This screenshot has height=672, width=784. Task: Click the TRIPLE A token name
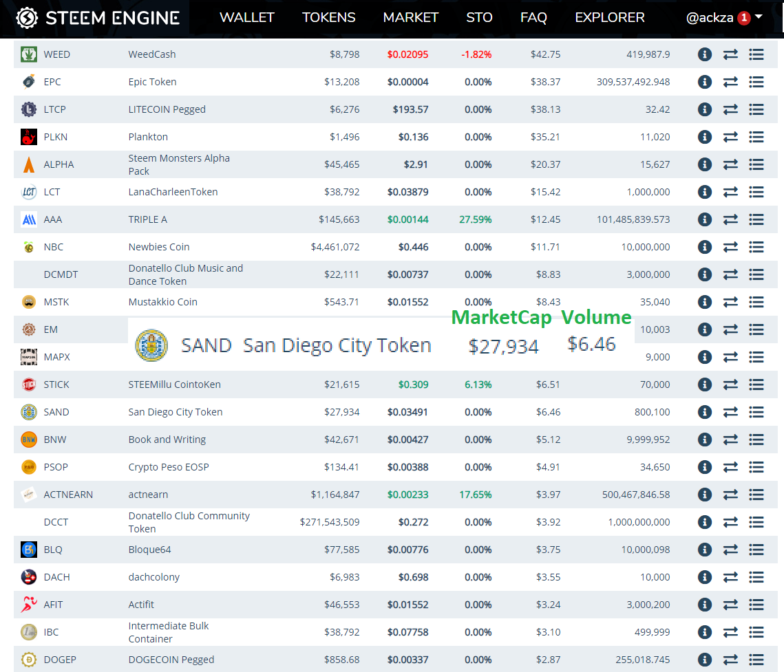point(147,219)
